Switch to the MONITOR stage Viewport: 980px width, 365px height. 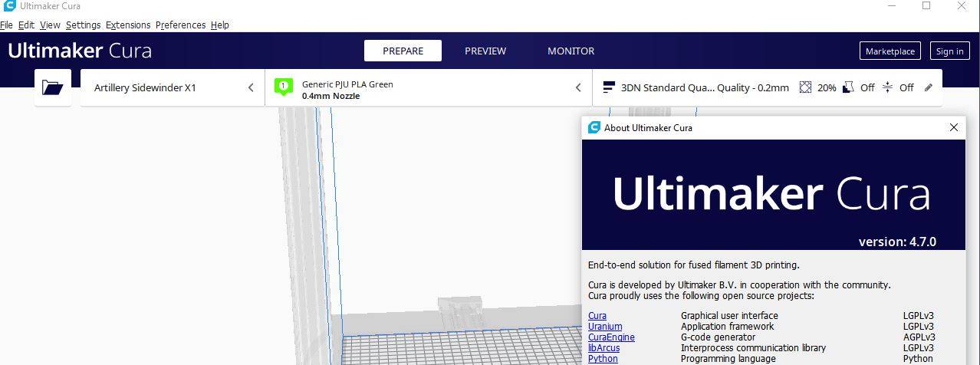tap(571, 51)
